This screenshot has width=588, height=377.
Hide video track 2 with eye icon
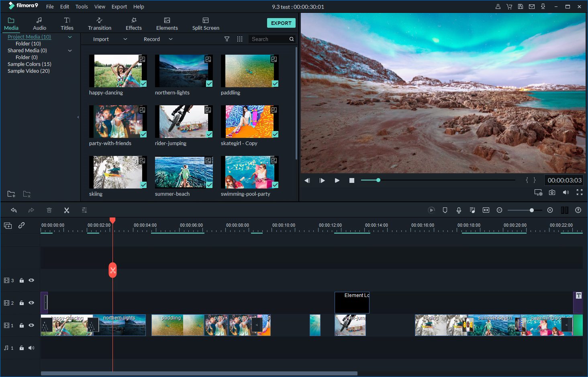click(x=31, y=303)
